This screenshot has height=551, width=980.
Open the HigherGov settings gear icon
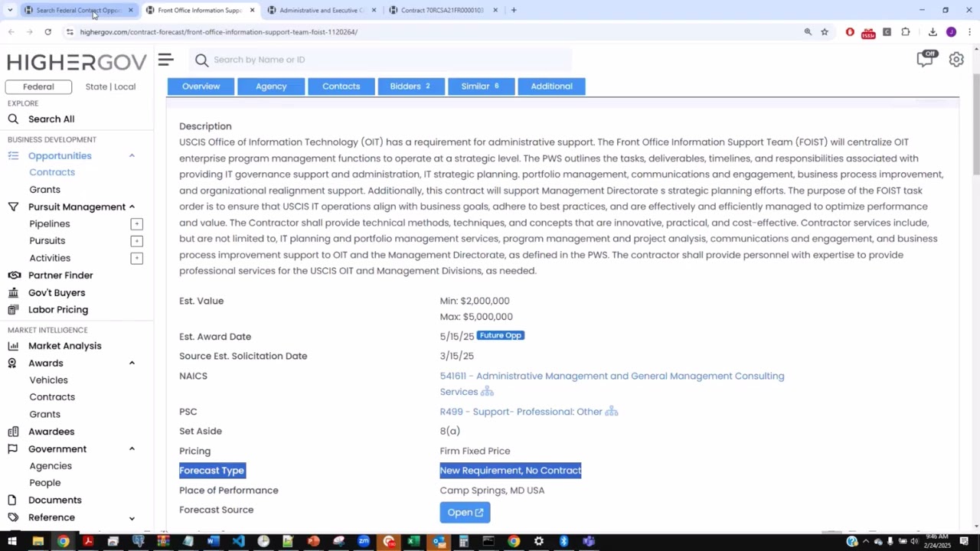(x=956, y=60)
